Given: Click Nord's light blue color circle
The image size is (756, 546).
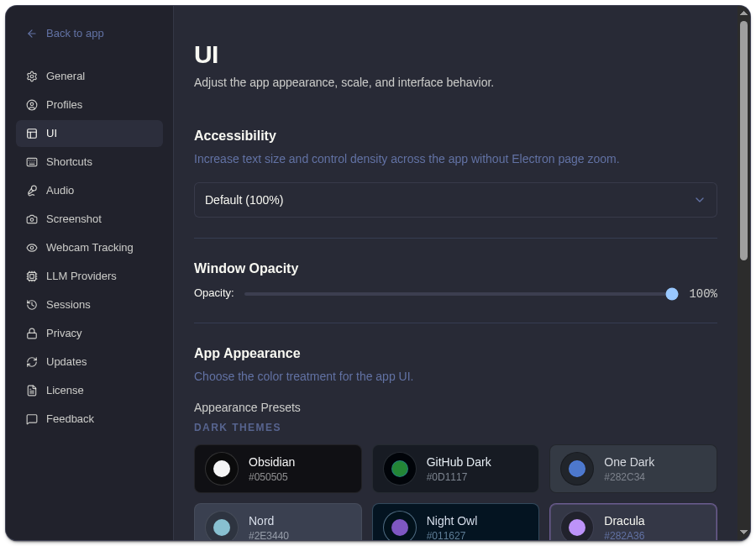Looking at the screenshot, I should [x=222, y=528].
